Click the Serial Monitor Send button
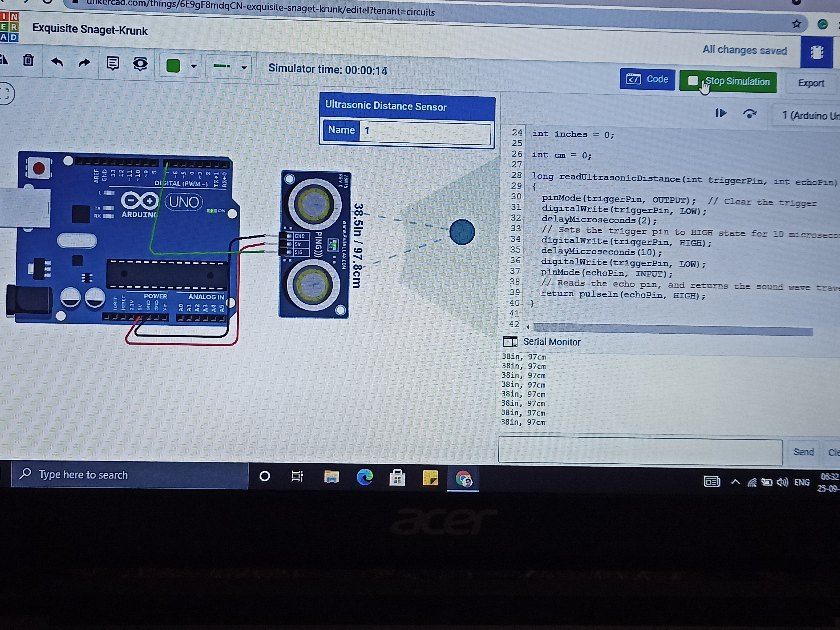Image resolution: width=840 pixels, height=630 pixels. pyautogui.click(x=803, y=452)
